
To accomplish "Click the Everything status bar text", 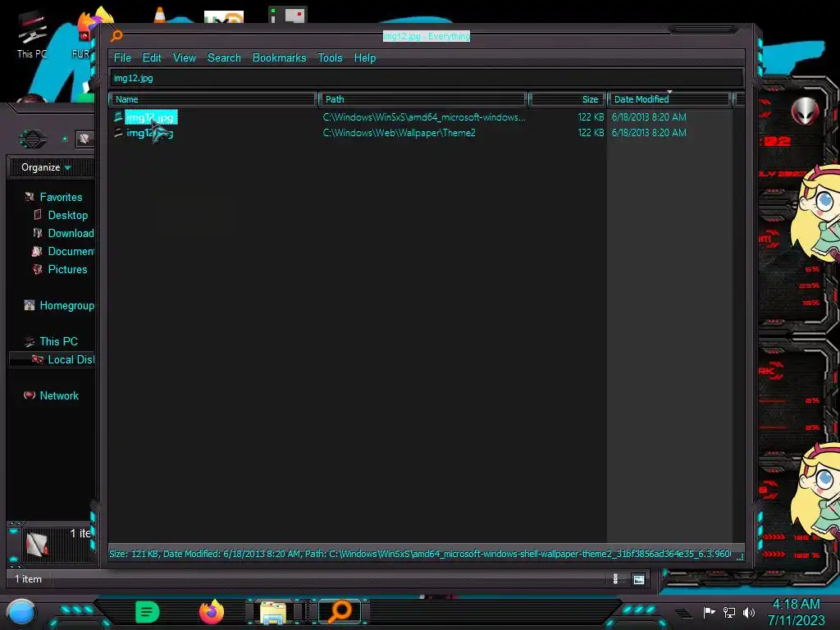I will point(421,554).
